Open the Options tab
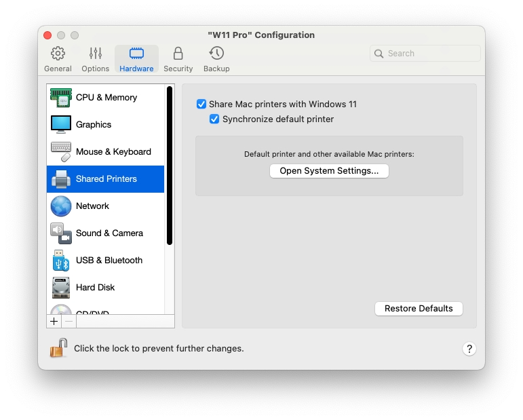The height and width of the screenshot is (420, 523). coord(96,60)
